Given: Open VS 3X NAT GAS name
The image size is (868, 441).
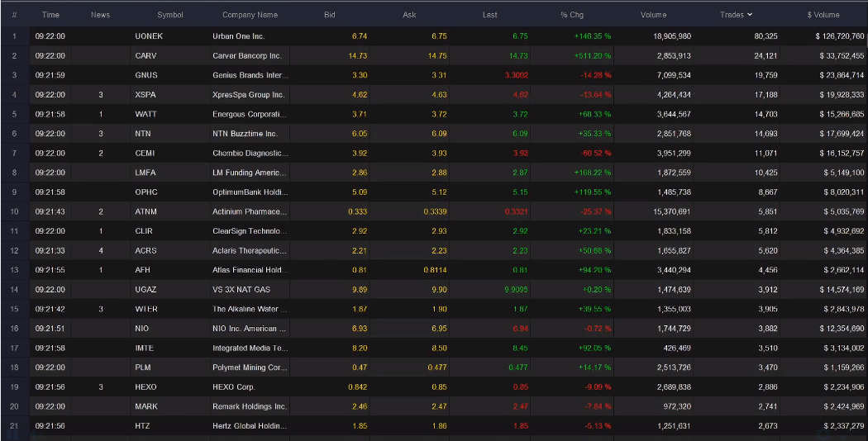Looking at the screenshot, I should click(241, 289).
